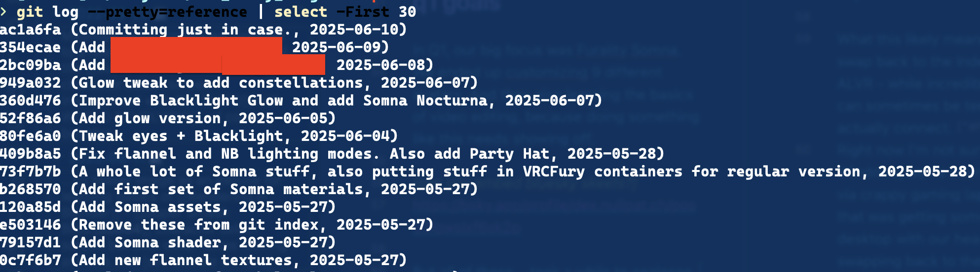Click commit hash 0c7f6b7
The height and width of the screenshot is (272, 980).
(x=31, y=260)
